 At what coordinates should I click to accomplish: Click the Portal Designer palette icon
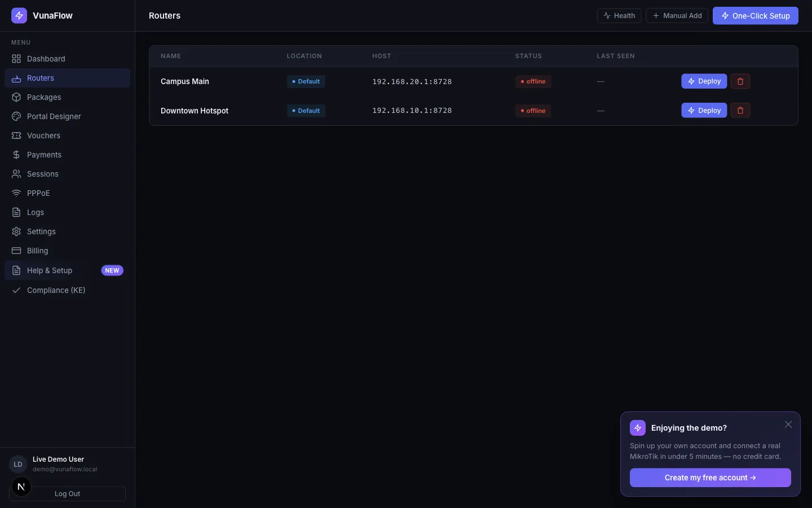[x=16, y=116]
